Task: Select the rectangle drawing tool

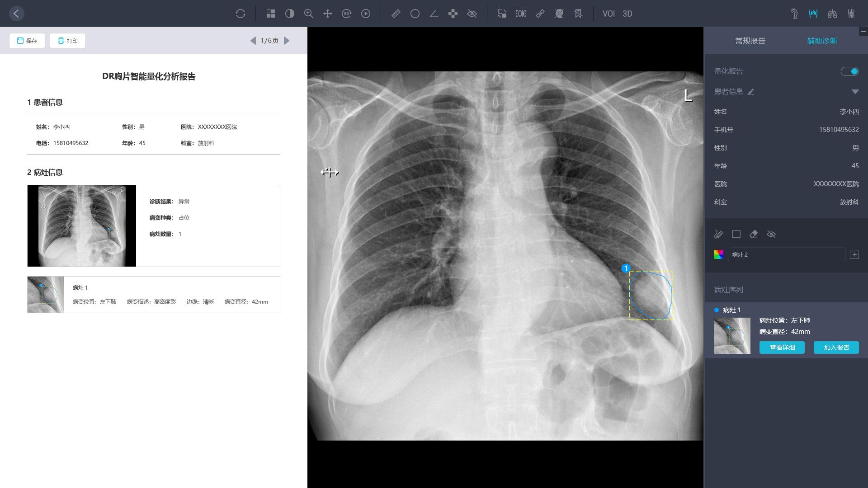Action: [x=736, y=234]
